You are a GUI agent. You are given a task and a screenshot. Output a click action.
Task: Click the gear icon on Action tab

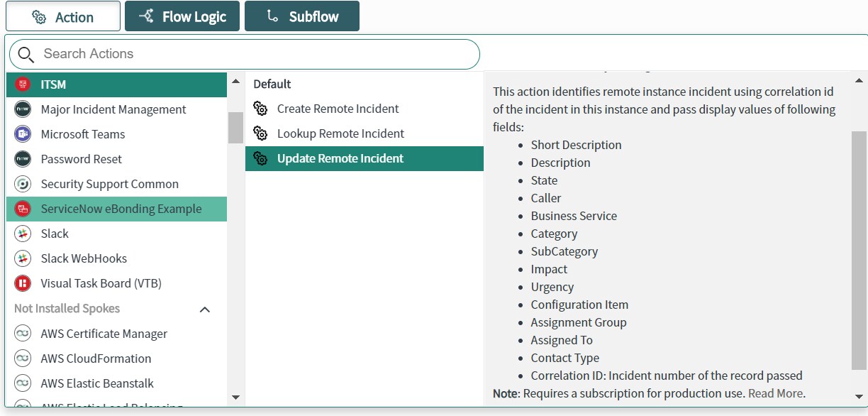click(x=40, y=18)
